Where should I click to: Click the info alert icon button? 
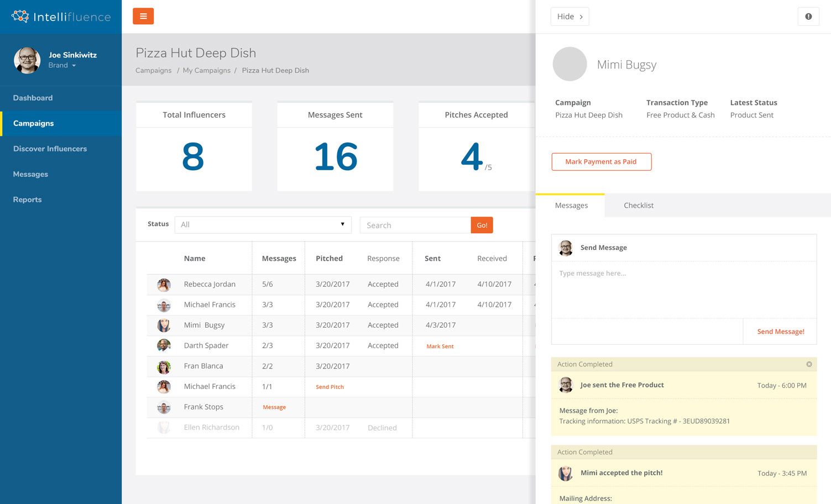coord(808,17)
